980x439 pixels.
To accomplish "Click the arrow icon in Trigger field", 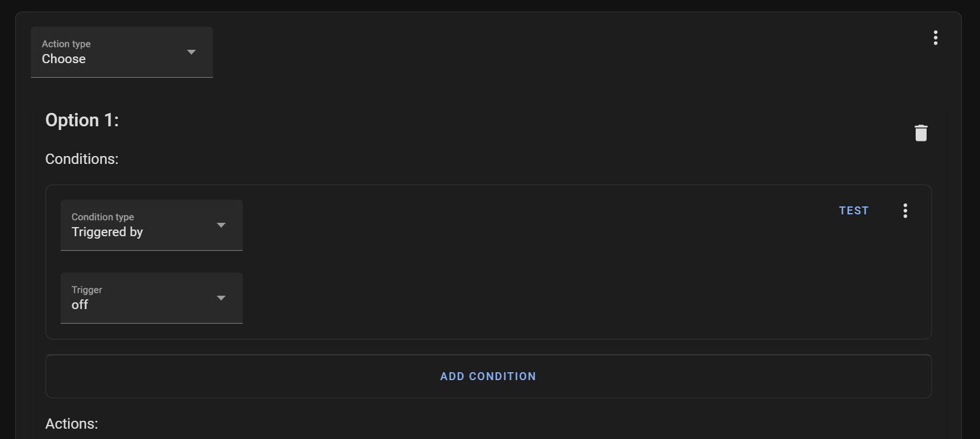I will [x=221, y=298].
